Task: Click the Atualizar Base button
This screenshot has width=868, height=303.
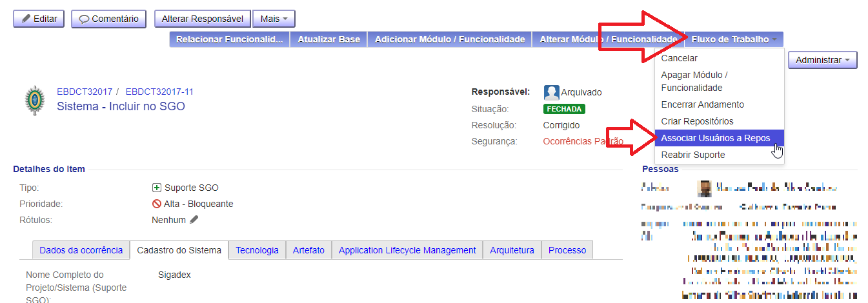Action: 328,39
